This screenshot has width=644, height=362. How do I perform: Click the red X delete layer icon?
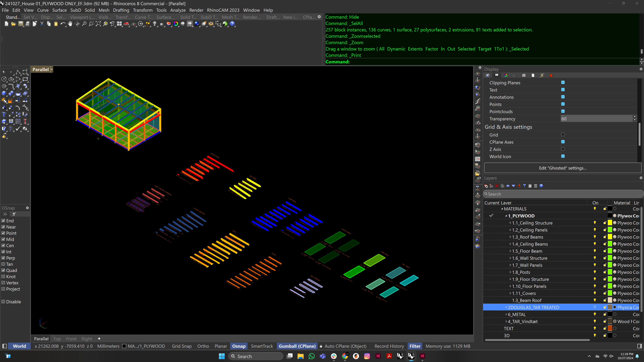tap(497, 186)
